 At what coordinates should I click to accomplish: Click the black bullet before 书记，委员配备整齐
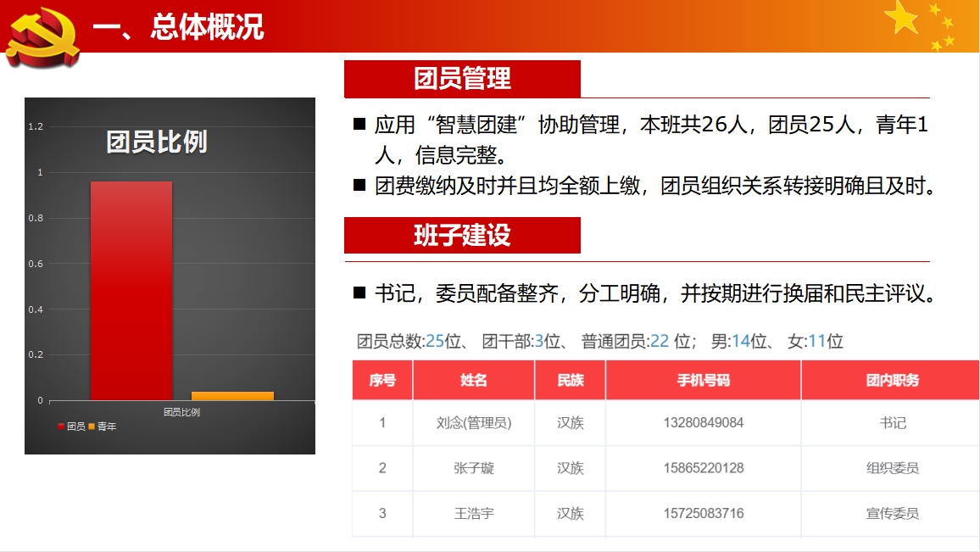pos(359,293)
